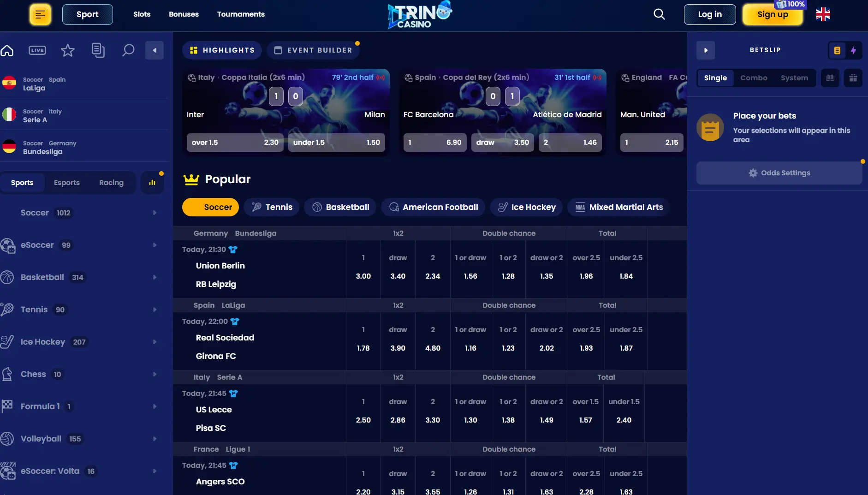
Task: Open the bet history document icon
Action: pyautogui.click(x=98, y=50)
